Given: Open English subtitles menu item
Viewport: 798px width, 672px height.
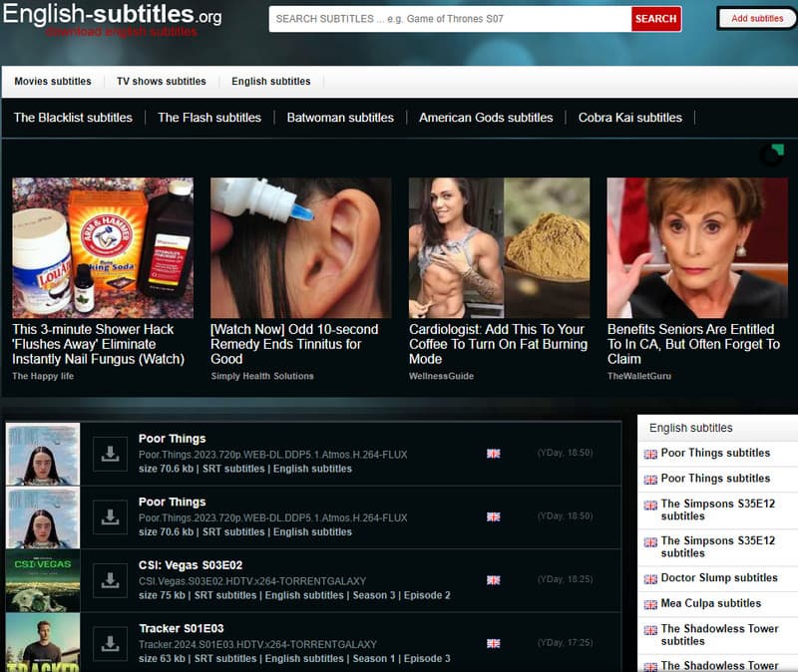Looking at the screenshot, I should [270, 82].
